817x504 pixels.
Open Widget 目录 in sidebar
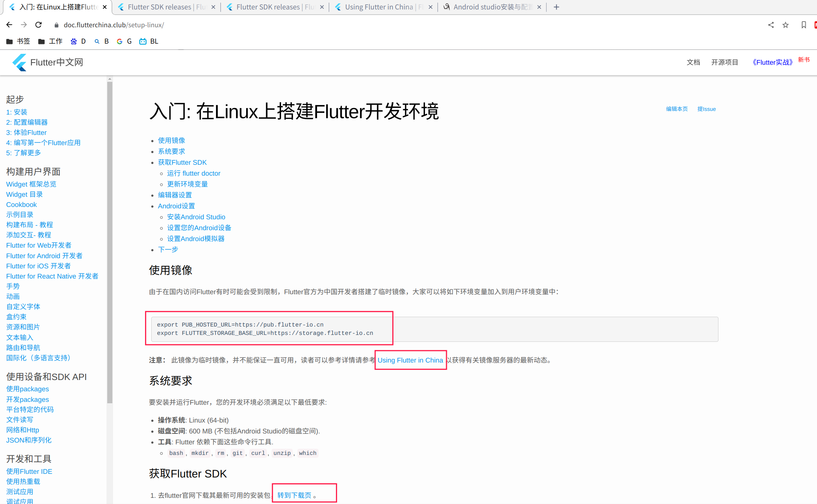pos(24,194)
